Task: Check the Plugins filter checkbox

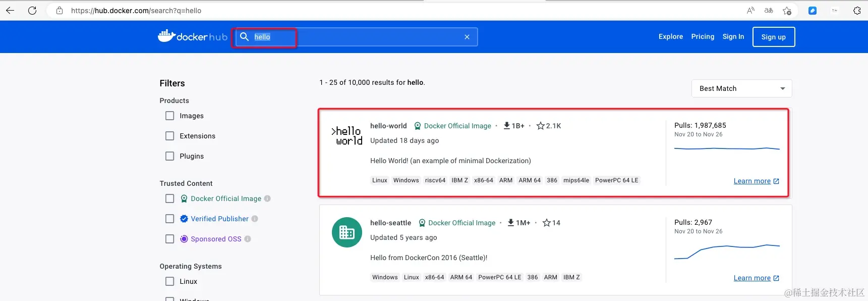Action: 170,156
